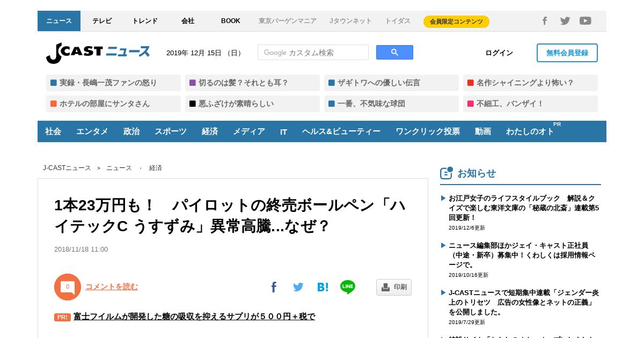Click the blue magnifier search button
The width and height of the screenshot is (644, 338).
tap(394, 52)
